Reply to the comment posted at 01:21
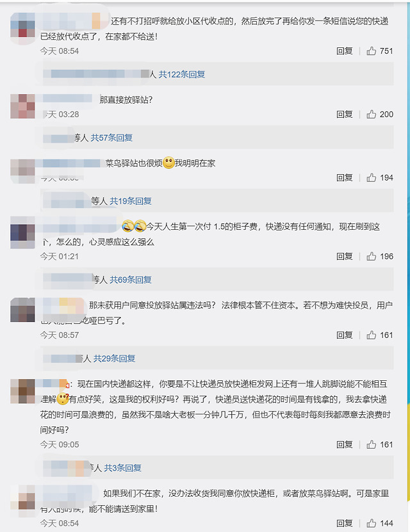The height and width of the screenshot is (532, 410). 345,257
